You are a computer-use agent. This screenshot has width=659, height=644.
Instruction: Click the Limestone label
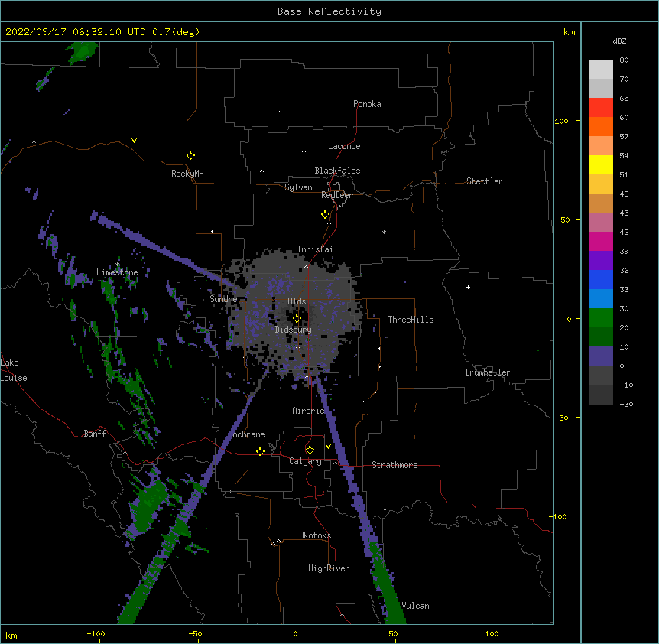(117, 272)
